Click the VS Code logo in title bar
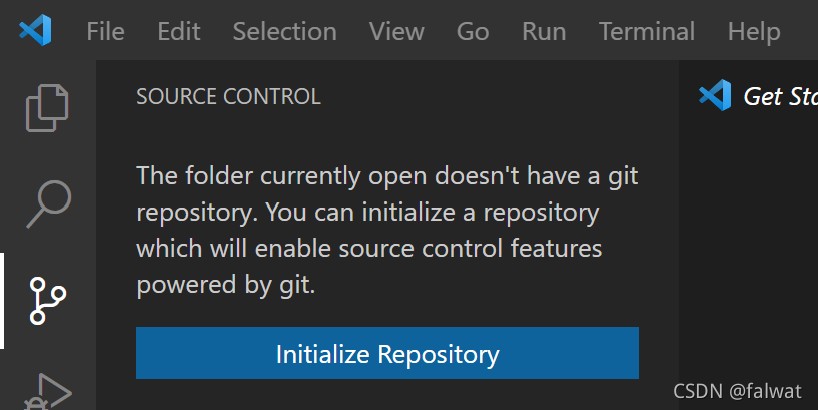818x410 pixels. click(x=35, y=30)
